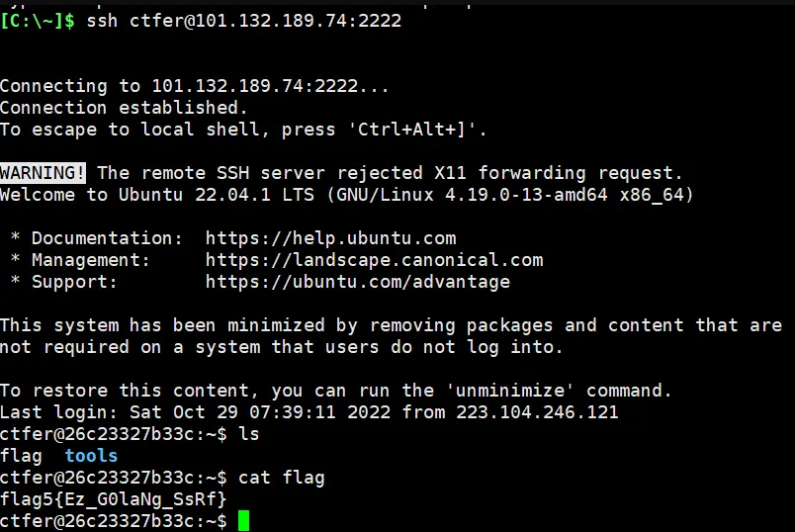Open the help.ubuntu.com documentation link
Screen dimensions: 795x532
pyautogui.click(x=330, y=238)
